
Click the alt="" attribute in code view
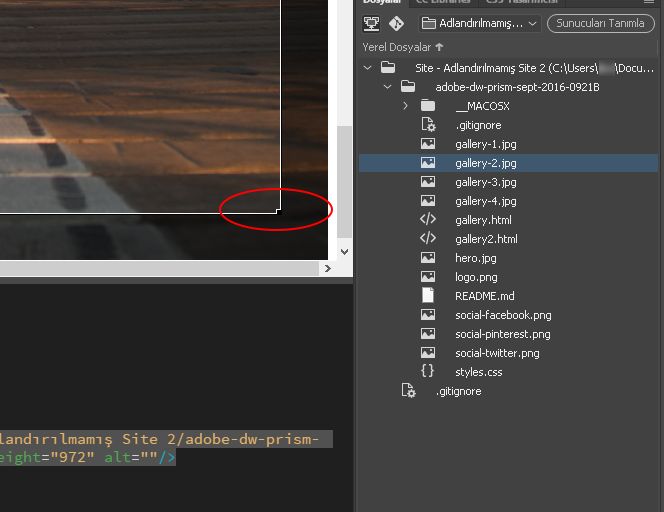[131, 457]
